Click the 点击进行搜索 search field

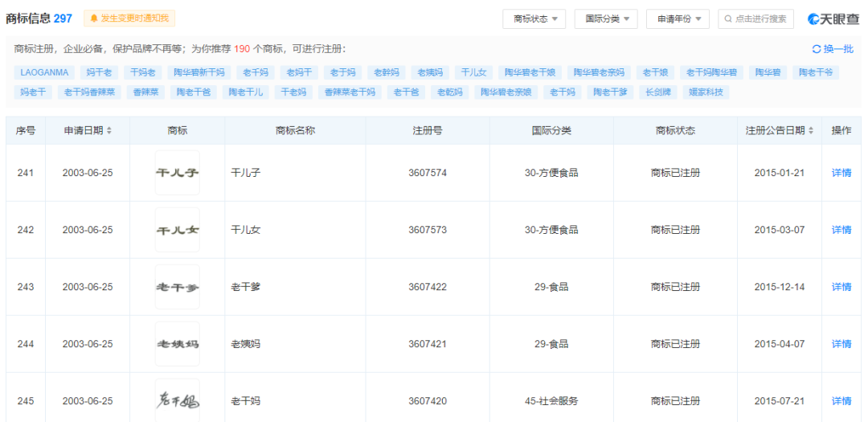point(755,18)
